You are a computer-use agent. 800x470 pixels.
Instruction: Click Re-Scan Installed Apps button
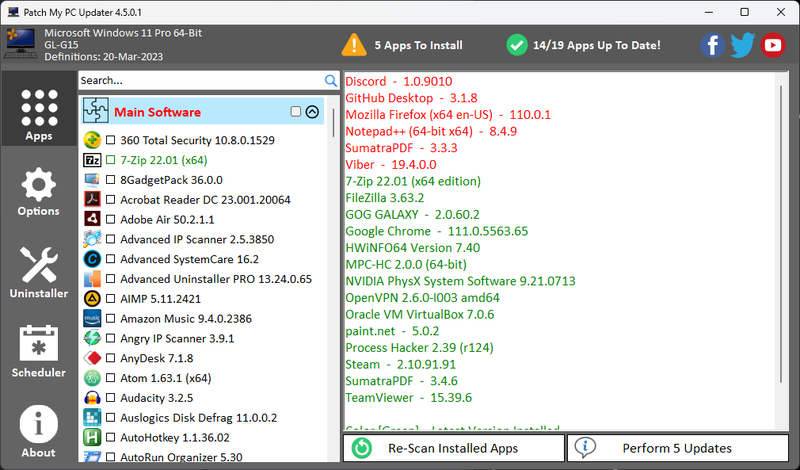(x=453, y=448)
